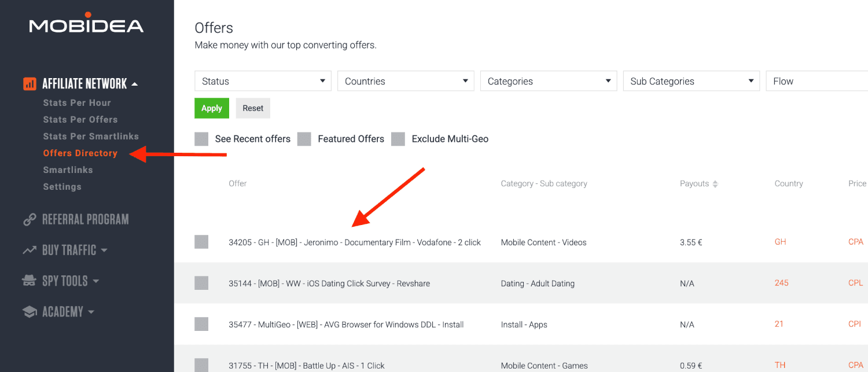The width and height of the screenshot is (868, 372).
Task: Click the 0.59 € payout value
Action: (691, 366)
